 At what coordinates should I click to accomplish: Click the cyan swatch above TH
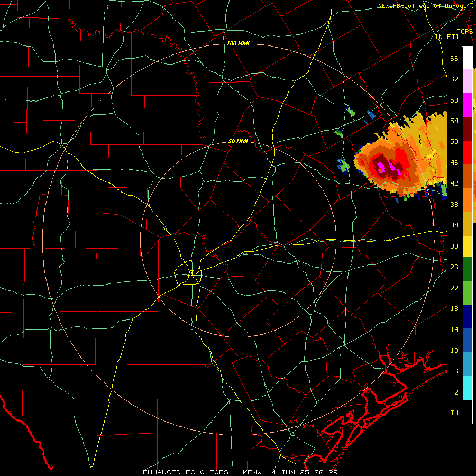(x=467, y=388)
